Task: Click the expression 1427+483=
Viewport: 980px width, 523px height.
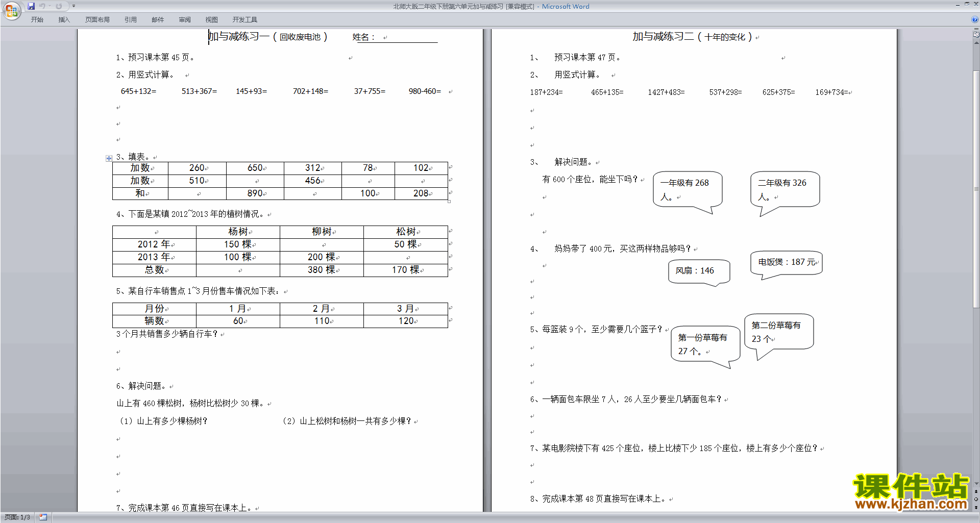Action: pos(666,92)
